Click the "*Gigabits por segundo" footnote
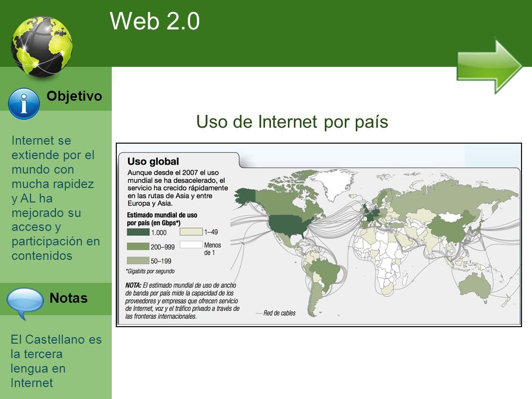Image resolution: width=532 pixels, height=399 pixels. point(150,271)
